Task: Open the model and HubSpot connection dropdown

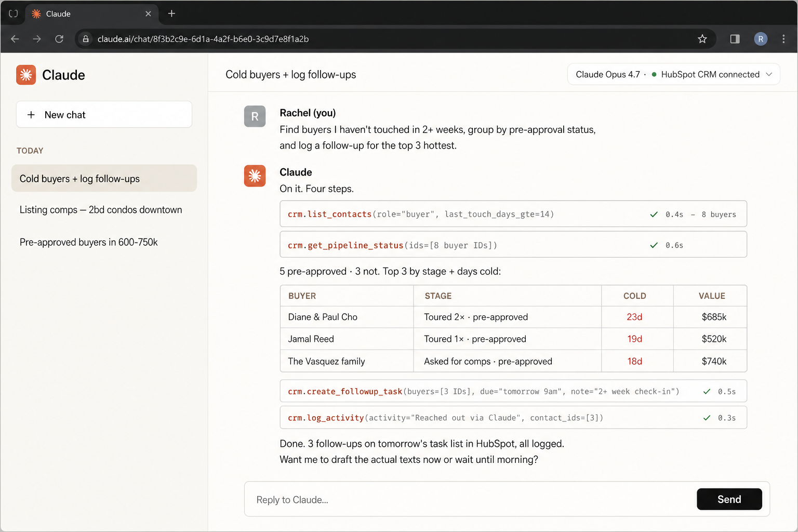Action: click(673, 75)
